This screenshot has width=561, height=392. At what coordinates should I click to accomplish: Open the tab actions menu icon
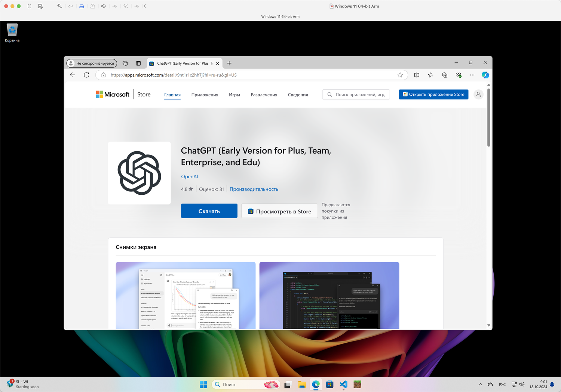[138, 63]
